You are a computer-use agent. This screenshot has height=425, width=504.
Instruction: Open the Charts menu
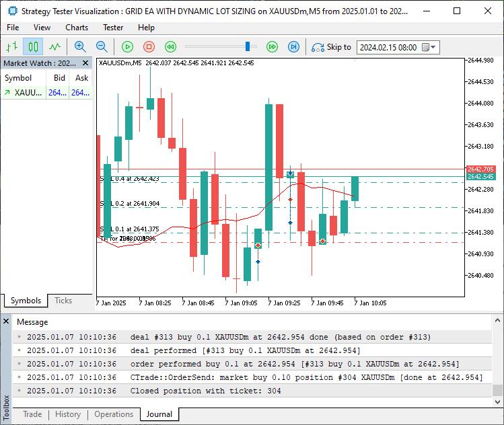tap(77, 28)
